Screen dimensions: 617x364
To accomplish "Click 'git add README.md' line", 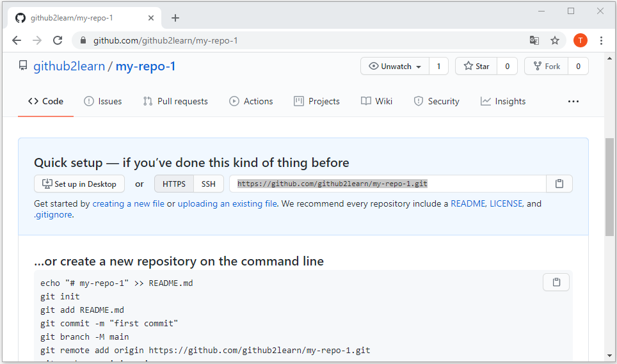I will tap(82, 310).
